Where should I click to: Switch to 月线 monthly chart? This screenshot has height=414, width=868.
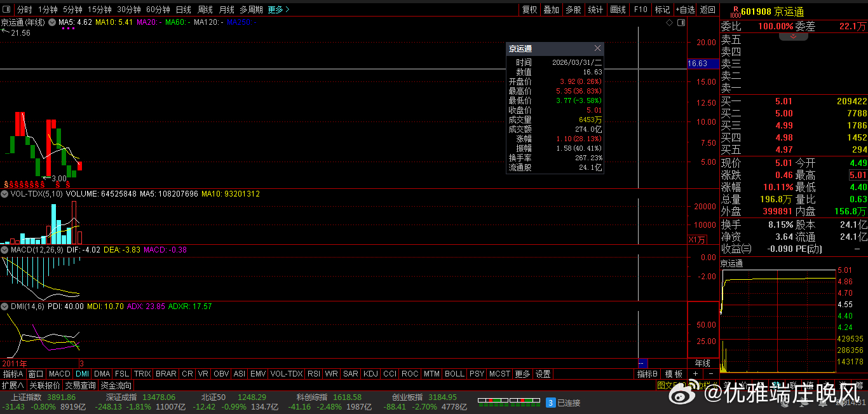[226, 10]
